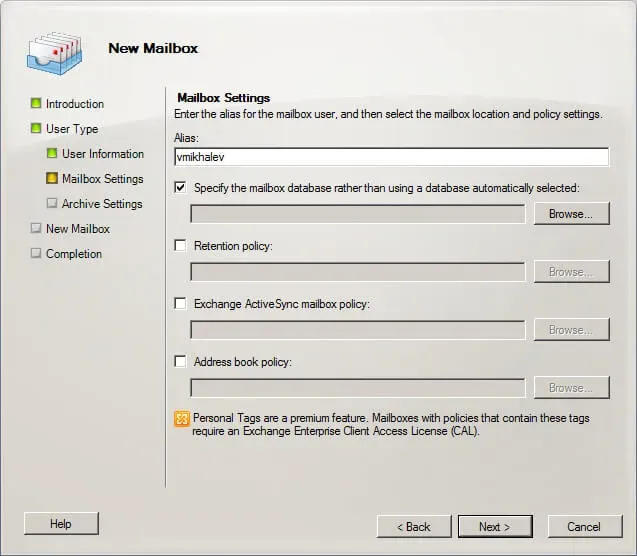Screen dimensions: 637x556
Task: Click the green Introduction step indicator
Action: point(36,103)
